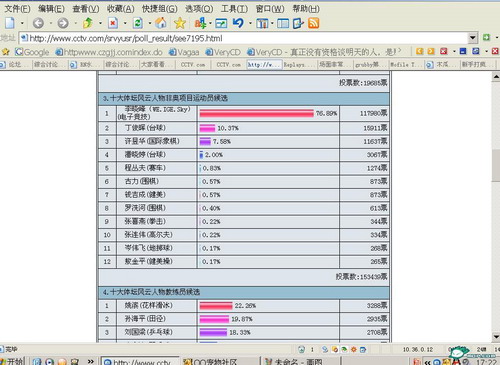Open the 查看(V) menu
Screen dimensions: 500x365
[x=86, y=8]
